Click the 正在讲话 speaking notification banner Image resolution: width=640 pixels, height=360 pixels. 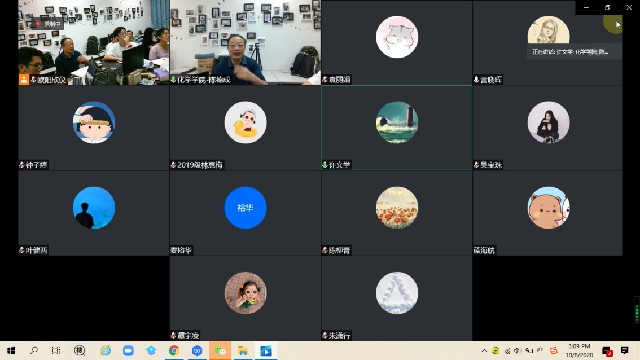(x=574, y=52)
